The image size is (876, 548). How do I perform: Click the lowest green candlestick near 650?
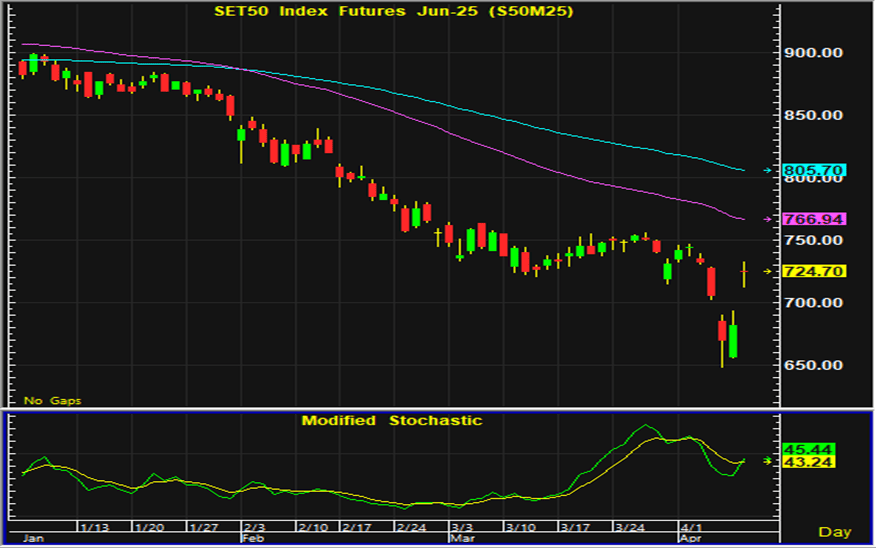pyautogui.click(x=733, y=340)
